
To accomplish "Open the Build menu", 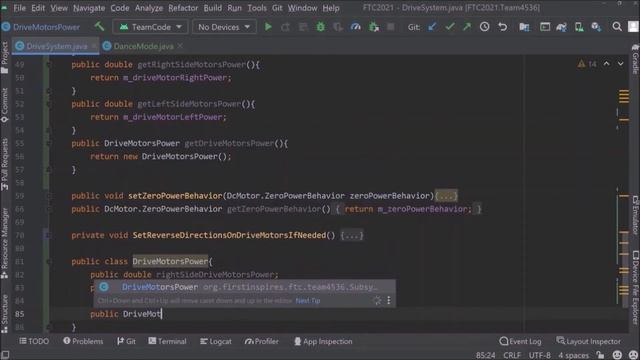I will (213, 8).
